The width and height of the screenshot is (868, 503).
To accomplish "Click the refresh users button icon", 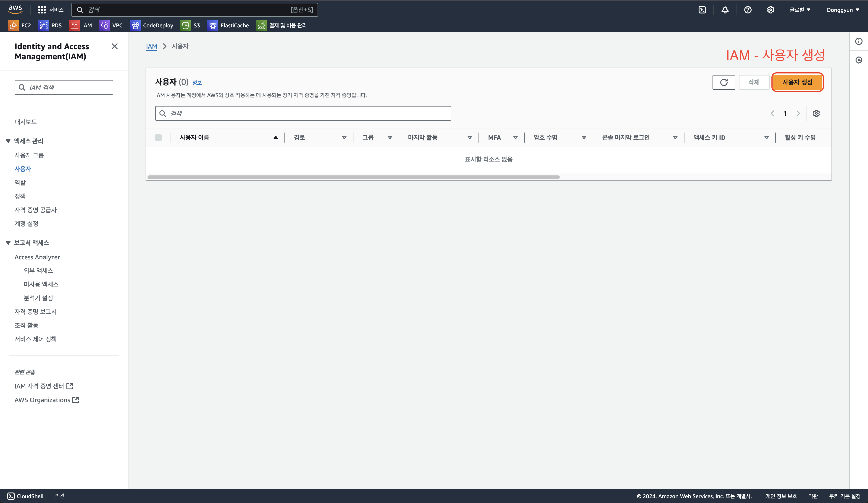I will coord(723,82).
